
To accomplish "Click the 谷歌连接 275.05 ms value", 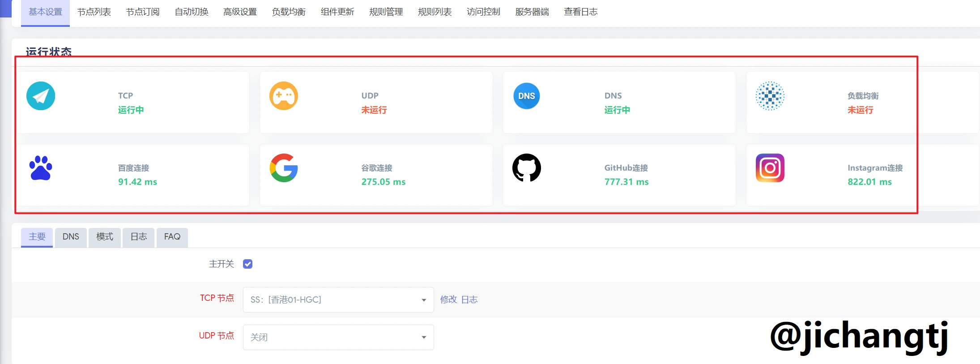I will click(x=383, y=182).
